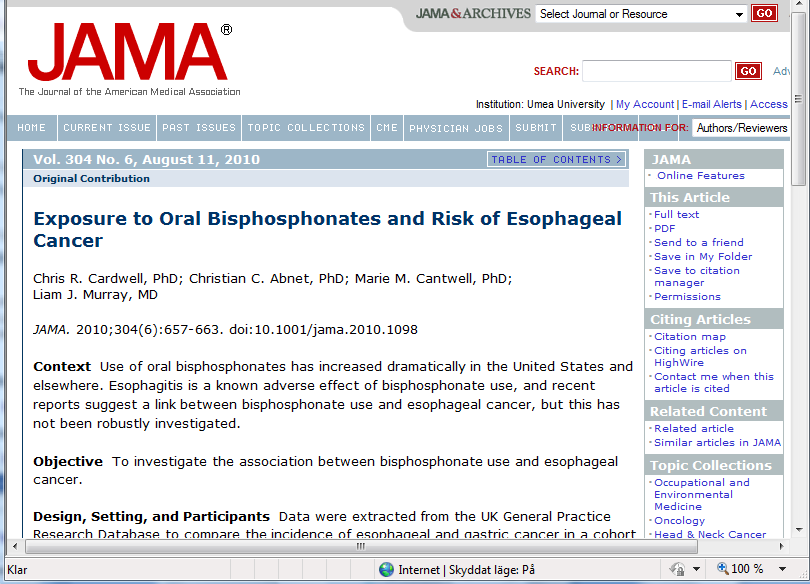
Task: Click Send to a friend
Action: 698,242
